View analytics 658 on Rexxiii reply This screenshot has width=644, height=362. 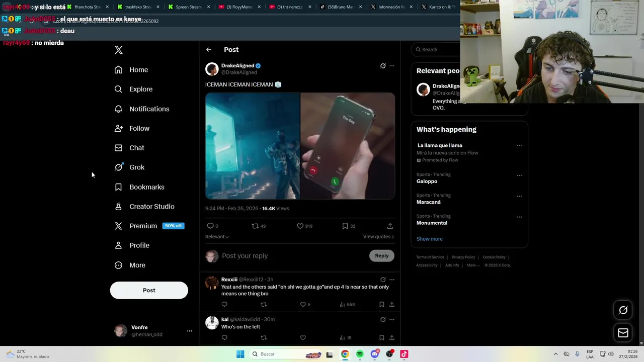pyautogui.click(x=347, y=305)
